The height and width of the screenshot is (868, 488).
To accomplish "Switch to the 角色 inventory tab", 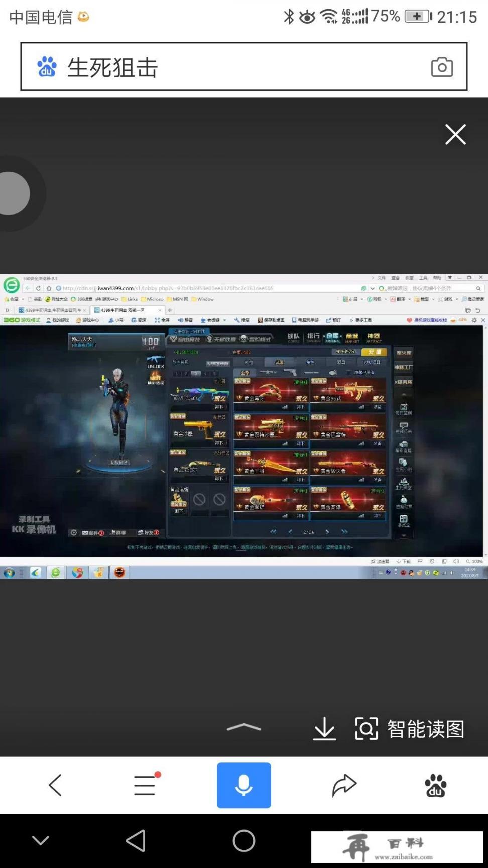I will (x=310, y=362).
